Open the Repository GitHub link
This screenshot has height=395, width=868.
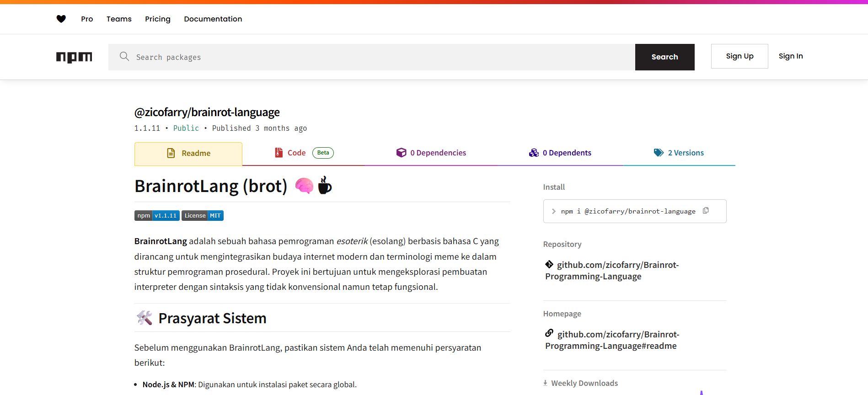612,271
